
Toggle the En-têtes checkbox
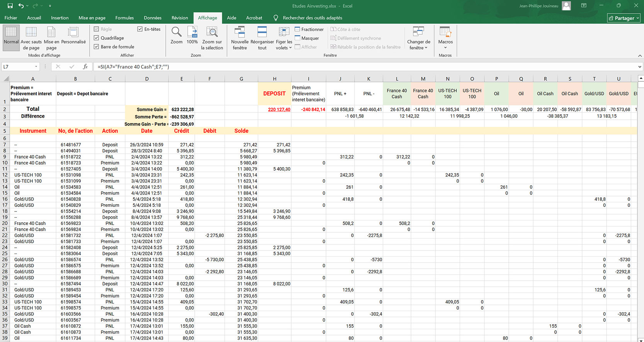pos(140,29)
